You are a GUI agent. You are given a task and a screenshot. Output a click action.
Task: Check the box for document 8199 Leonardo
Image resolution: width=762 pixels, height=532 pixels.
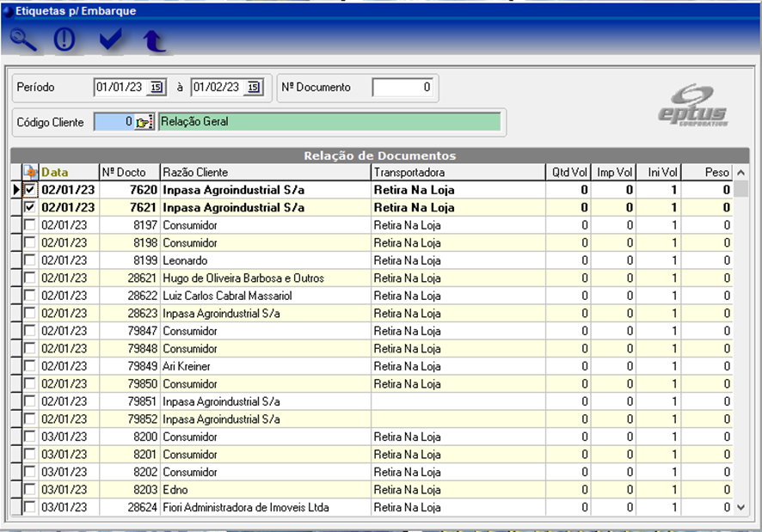point(30,260)
